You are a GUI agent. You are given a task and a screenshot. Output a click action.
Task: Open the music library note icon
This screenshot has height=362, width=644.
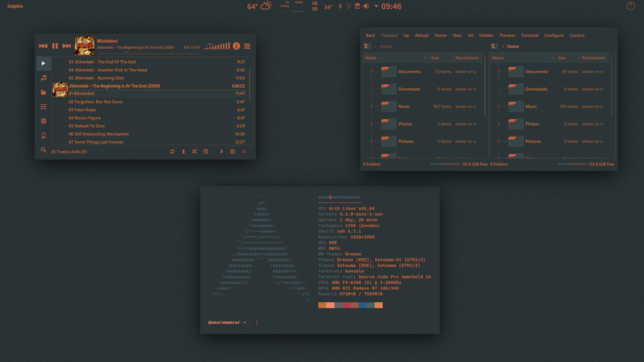(44, 78)
